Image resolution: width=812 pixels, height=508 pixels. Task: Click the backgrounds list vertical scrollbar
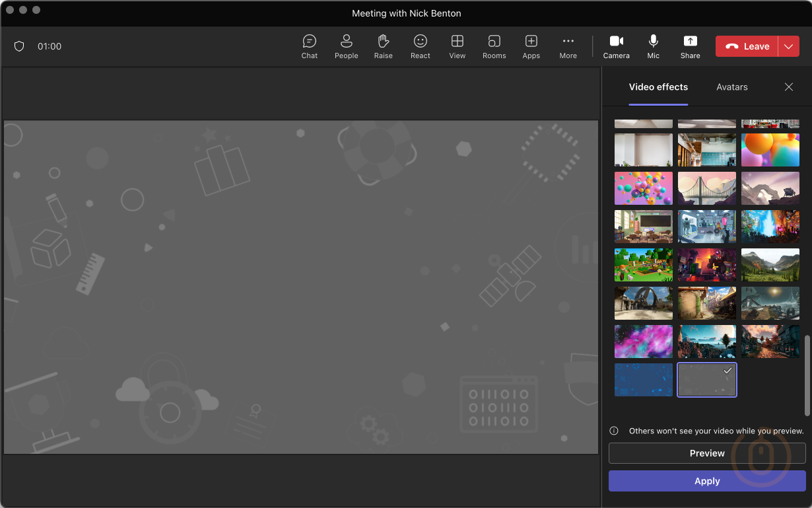[807, 375]
